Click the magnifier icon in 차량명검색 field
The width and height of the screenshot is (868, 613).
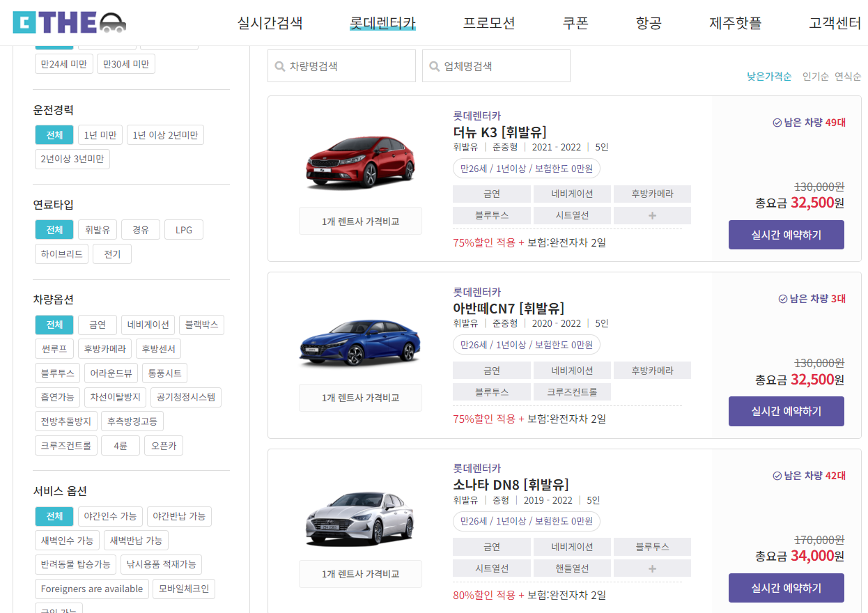[x=280, y=67]
